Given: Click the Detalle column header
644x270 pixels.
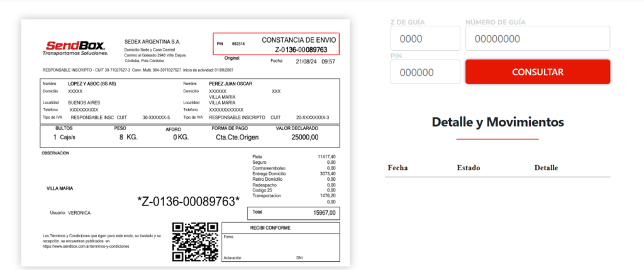Looking at the screenshot, I should tap(546, 168).
